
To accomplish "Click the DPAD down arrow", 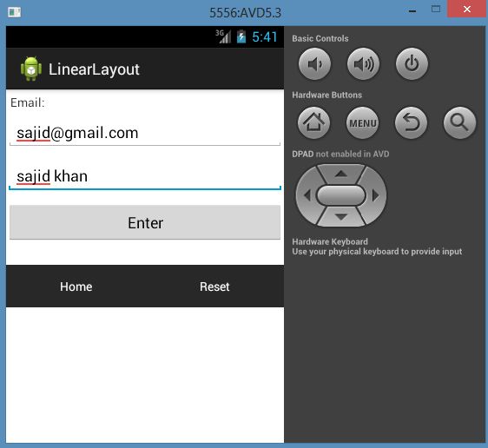I will tap(341, 217).
